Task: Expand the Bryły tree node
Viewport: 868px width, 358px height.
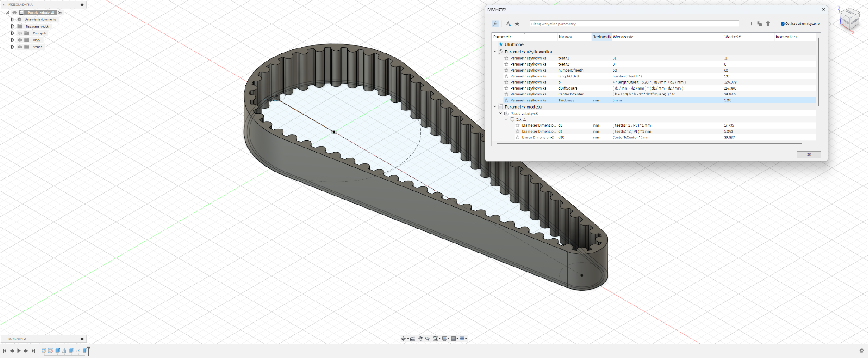Action: 13,40
